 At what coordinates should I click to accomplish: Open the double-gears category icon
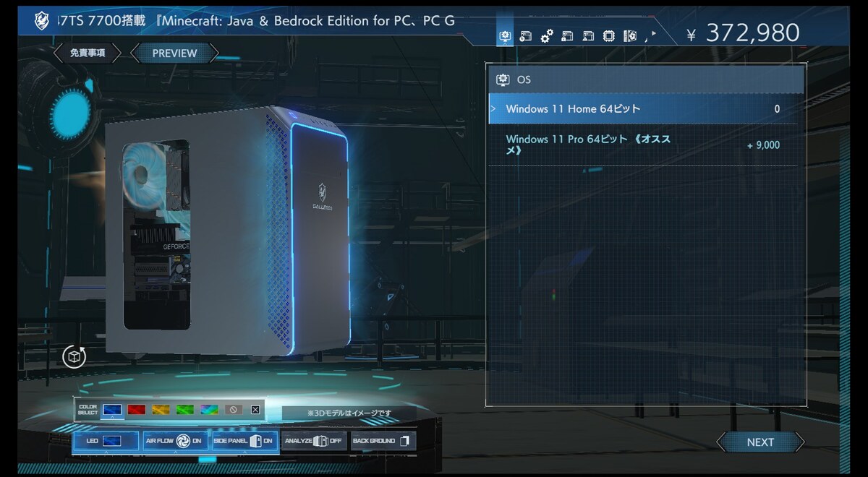[547, 35]
